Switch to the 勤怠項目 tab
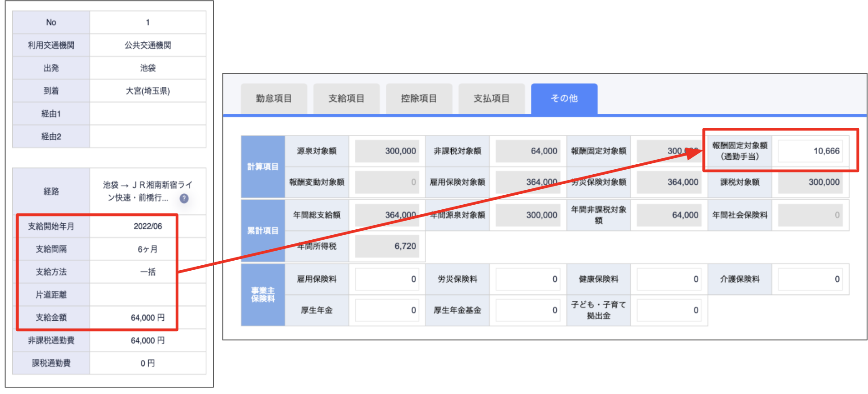The image size is (868, 394). pyautogui.click(x=274, y=99)
